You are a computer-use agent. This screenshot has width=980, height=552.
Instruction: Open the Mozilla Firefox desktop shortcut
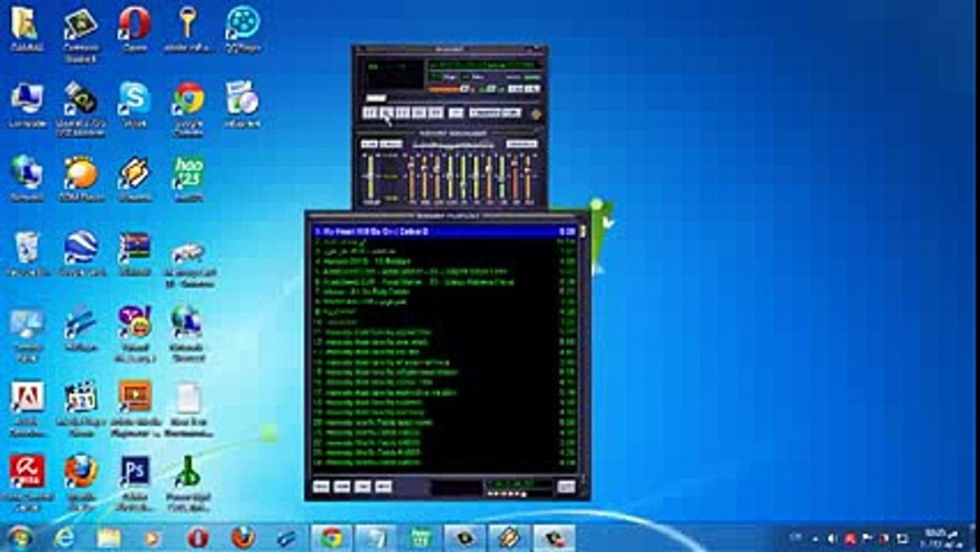(x=81, y=481)
